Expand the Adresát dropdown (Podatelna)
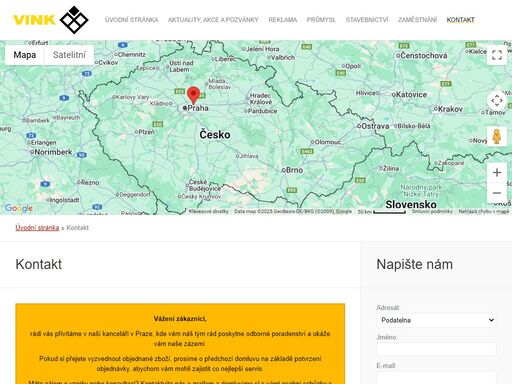The height and width of the screenshot is (384, 512). click(x=436, y=320)
